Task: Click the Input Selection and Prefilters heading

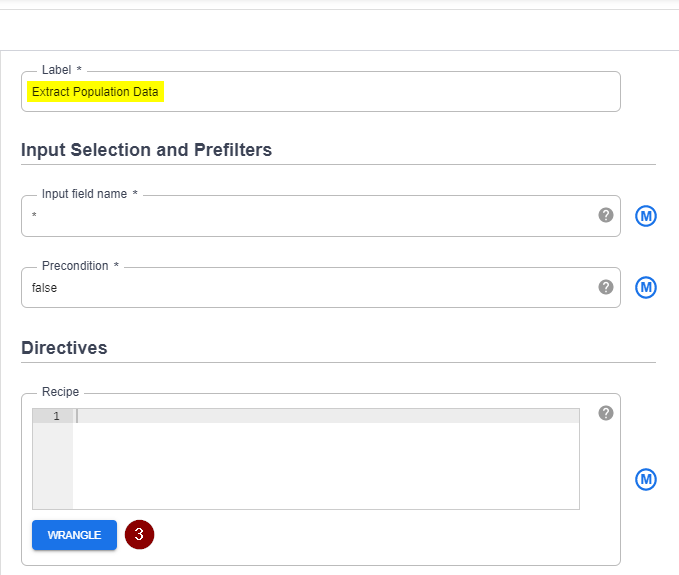Action: (146, 150)
